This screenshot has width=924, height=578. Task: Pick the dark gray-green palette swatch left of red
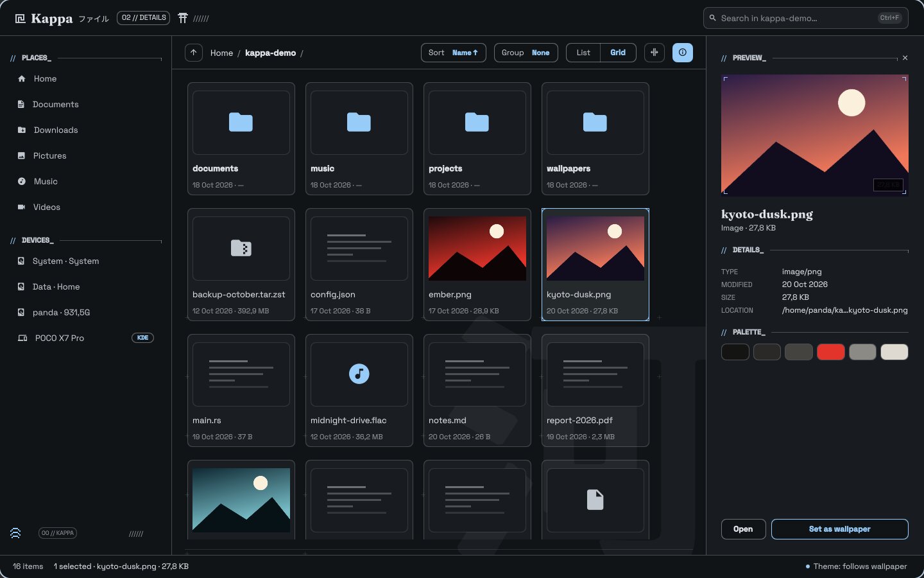pyautogui.click(x=799, y=352)
